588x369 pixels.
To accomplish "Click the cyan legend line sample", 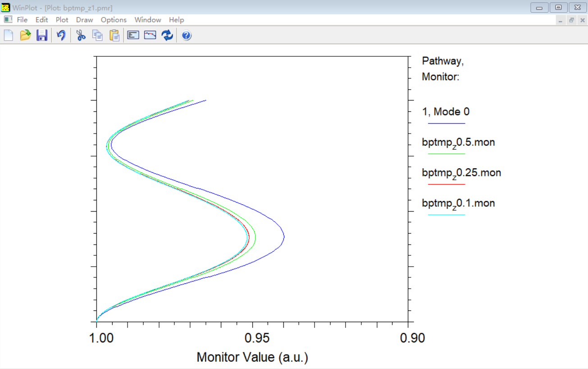I will 446,215.
